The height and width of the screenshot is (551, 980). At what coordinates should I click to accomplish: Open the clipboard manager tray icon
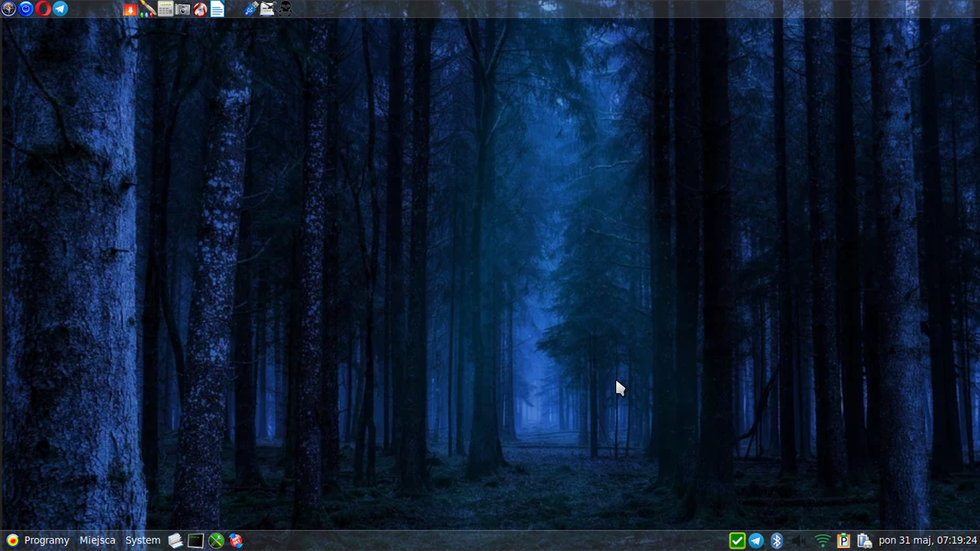pyautogui.click(x=844, y=540)
